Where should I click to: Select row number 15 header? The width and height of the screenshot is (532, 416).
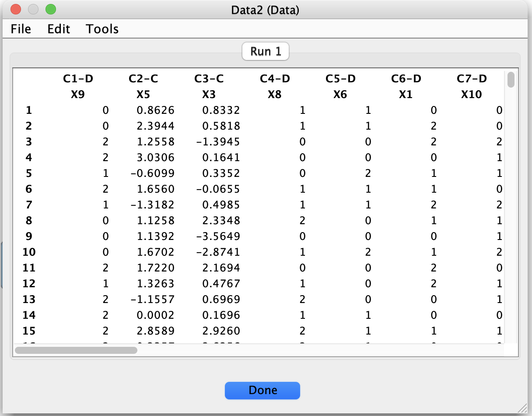pos(29,331)
